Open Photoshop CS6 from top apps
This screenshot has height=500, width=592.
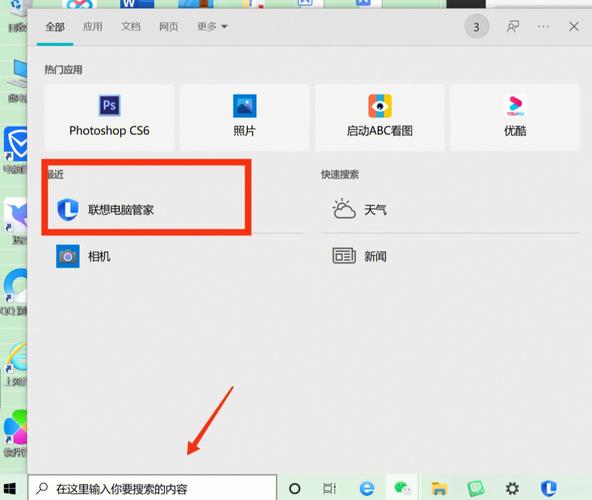point(109,117)
